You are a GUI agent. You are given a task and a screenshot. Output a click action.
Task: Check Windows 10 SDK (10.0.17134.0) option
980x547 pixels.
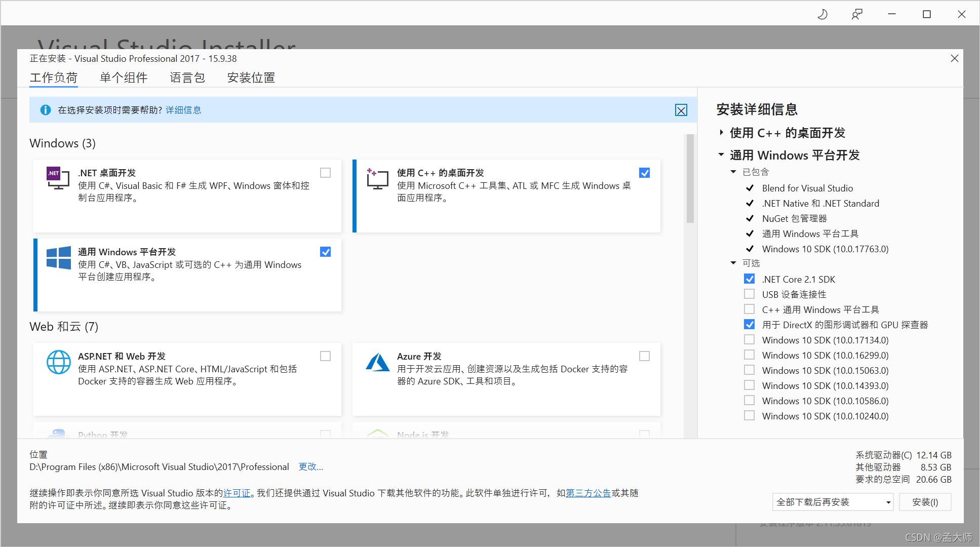(x=750, y=340)
